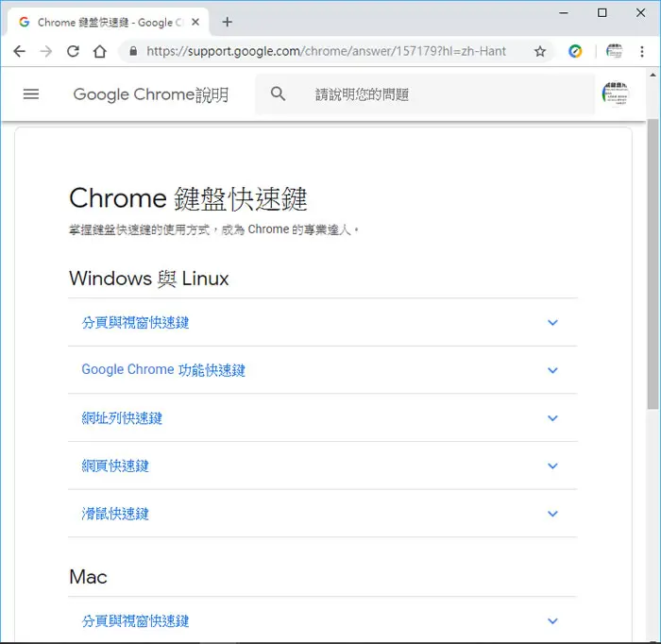The width and height of the screenshot is (661, 644).
Task: Expand the 網頁快速鍵 chevron
Action: [x=552, y=466]
